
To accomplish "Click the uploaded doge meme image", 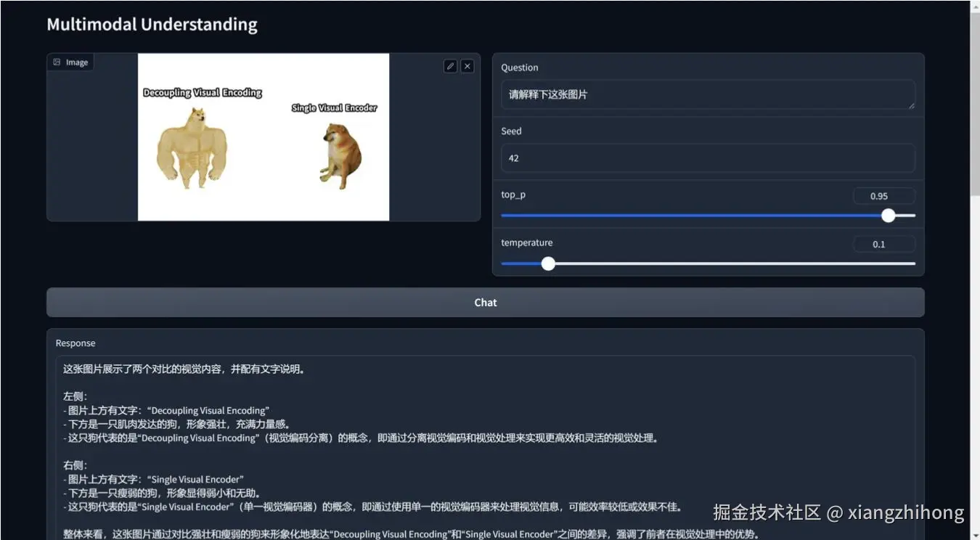I will pos(264,137).
